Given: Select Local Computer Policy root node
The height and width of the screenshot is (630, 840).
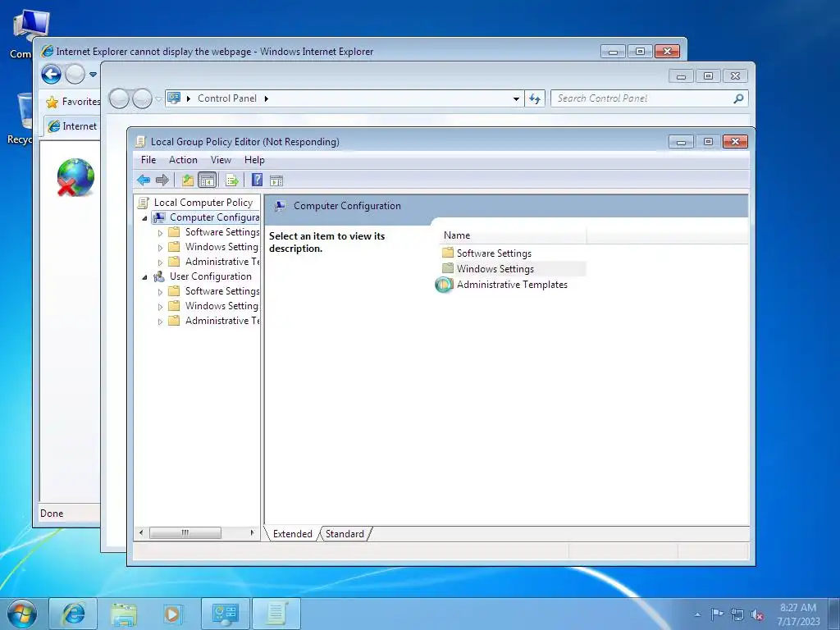Looking at the screenshot, I should pyautogui.click(x=203, y=203).
